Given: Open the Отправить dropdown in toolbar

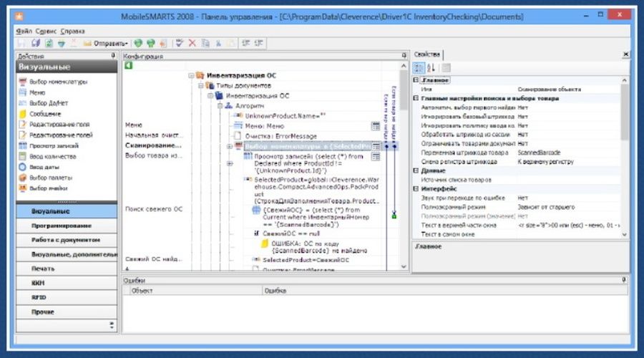Looking at the screenshot, I should point(106,43).
